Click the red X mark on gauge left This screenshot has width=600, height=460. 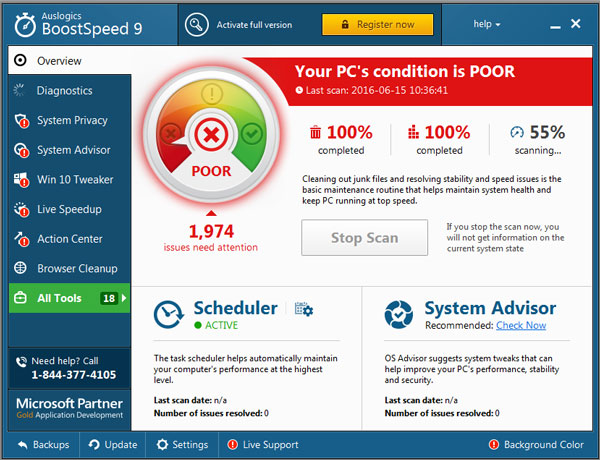(171, 134)
